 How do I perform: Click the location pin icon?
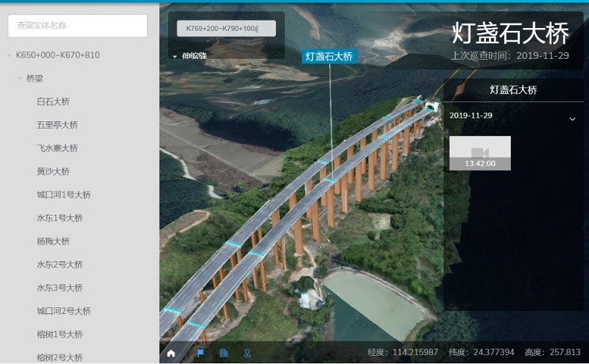247,353
